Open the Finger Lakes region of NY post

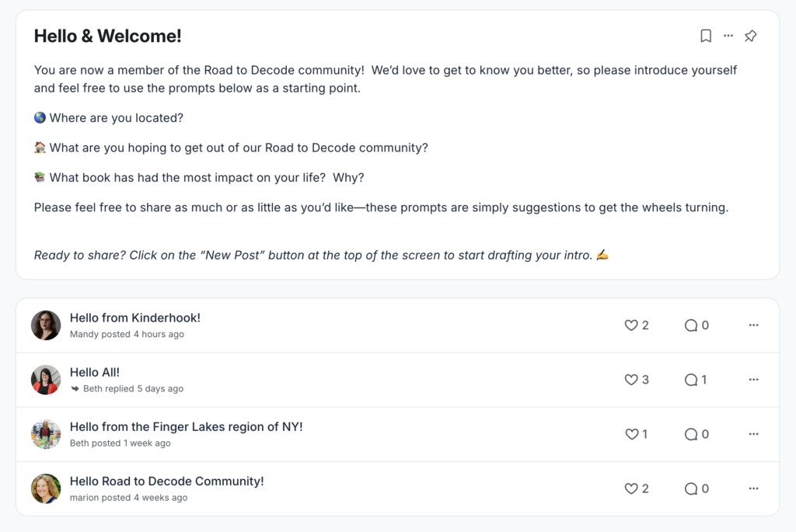(x=187, y=426)
